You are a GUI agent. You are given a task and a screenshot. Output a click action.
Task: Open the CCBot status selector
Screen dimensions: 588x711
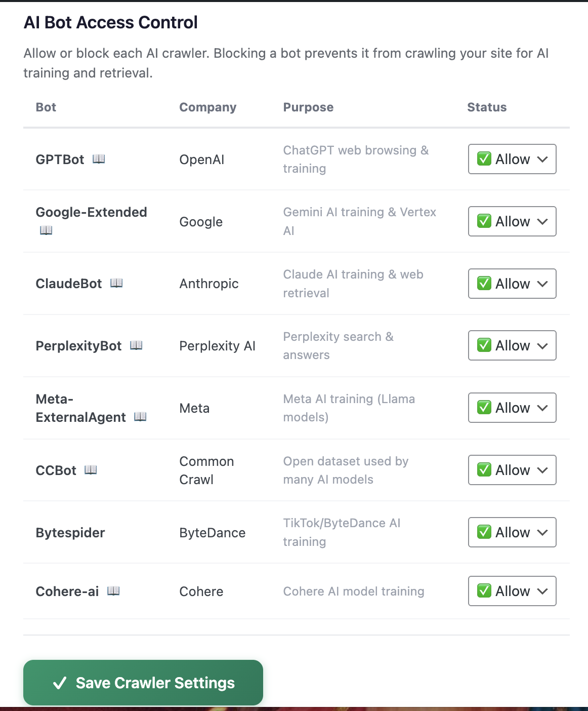tap(512, 470)
